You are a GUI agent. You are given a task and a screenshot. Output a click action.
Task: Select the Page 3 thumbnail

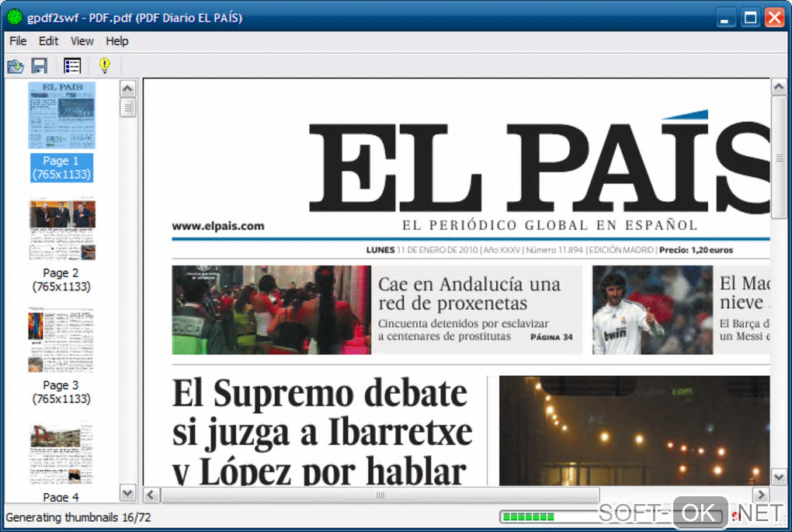pyautogui.click(x=61, y=341)
